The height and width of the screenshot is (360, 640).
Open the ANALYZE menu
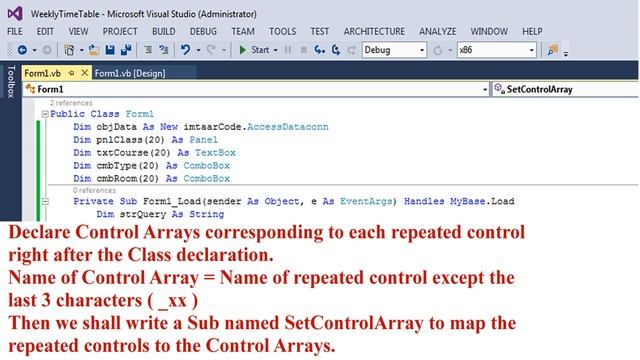[438, 31]
